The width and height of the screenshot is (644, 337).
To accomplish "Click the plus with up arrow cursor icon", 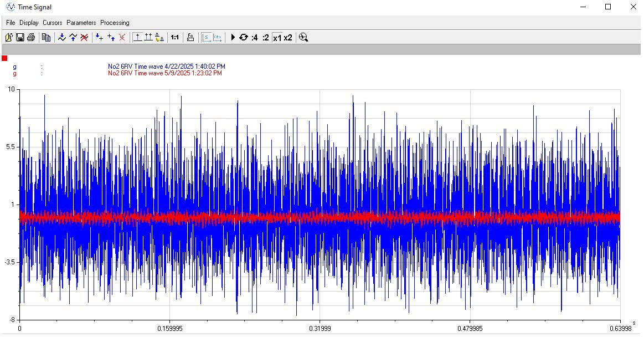I will click(111, 37).
